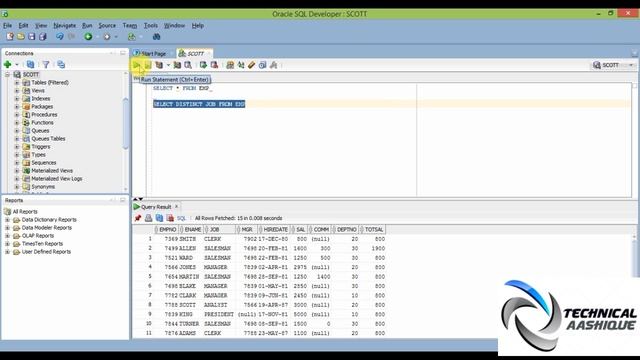Image resolution: width=640 pixels, height=360 pixels.
Task: Click the JOB column header
Action: pos(221,230)
